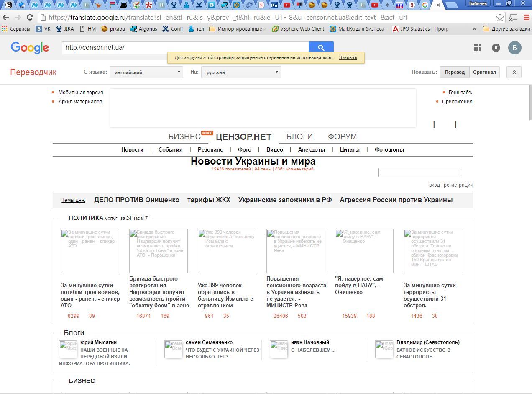Open the HM bookmark
Image resolution: width=532 pixels, height=394 pixels.
click(88, 29)
